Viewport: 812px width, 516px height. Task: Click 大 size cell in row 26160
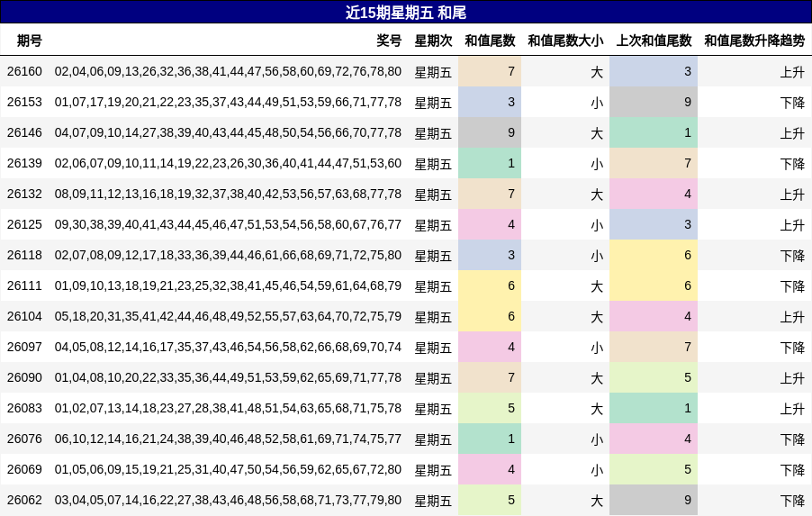565,71
